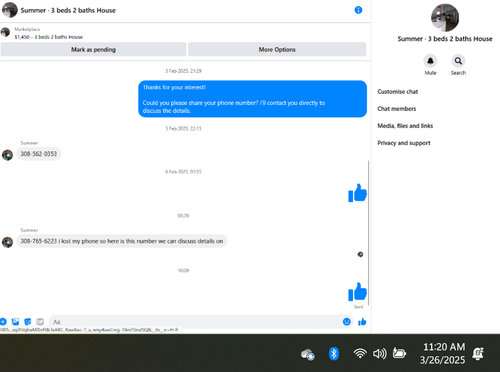
Task: Click the chat history scrollbar
Action: click(368, 233)
